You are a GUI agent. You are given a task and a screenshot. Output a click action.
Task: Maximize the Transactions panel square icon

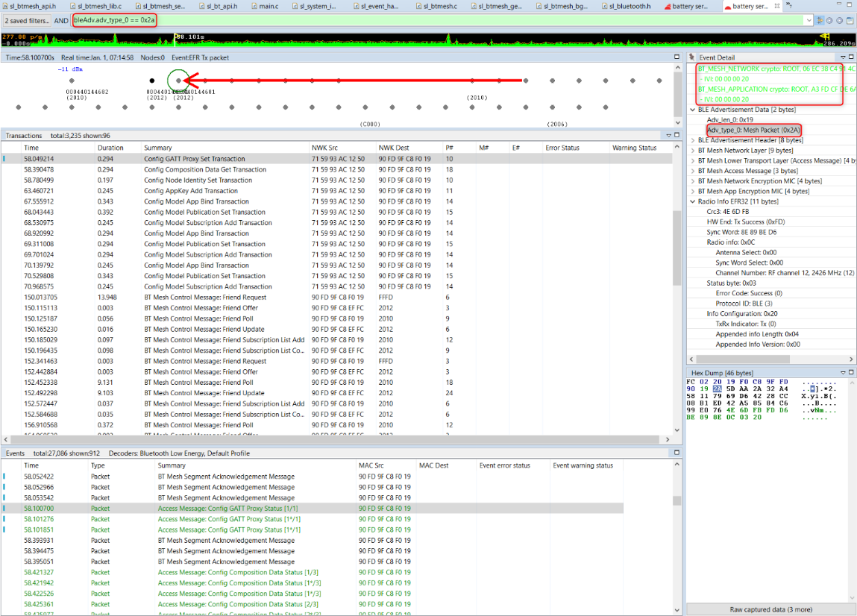coord(676,135)
